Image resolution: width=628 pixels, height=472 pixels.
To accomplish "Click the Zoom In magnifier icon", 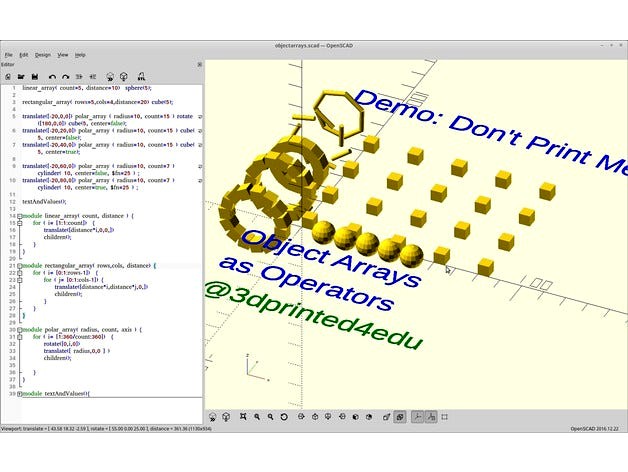I will point(257,417).
